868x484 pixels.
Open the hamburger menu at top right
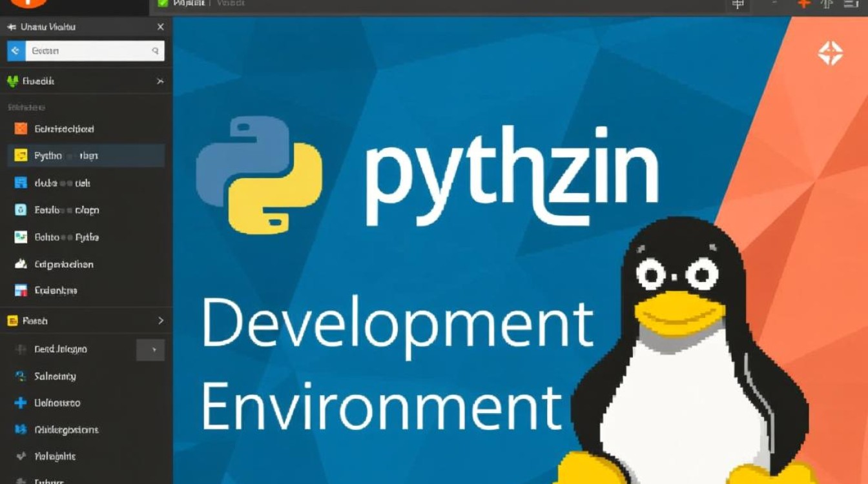[851, 4]
